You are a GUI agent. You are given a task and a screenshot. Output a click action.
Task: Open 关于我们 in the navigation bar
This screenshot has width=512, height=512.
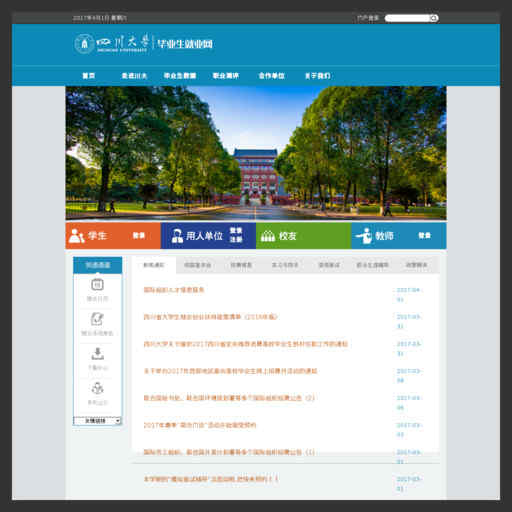coord(318,76)
